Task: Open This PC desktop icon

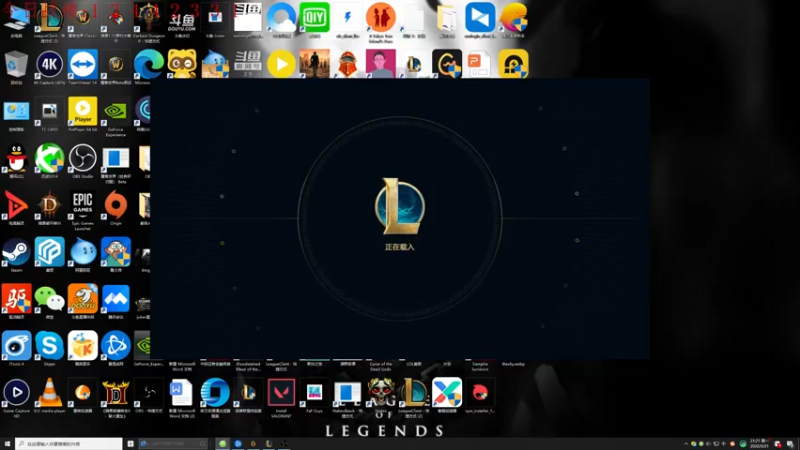Action: [x=16, y=18]
